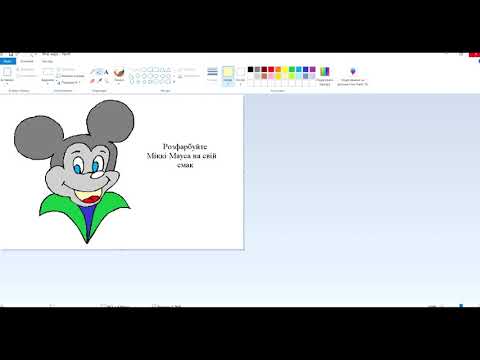480x360 pixels.
Task: Pick the turquoise palette color, top row
Action: [x=299, y=69]
